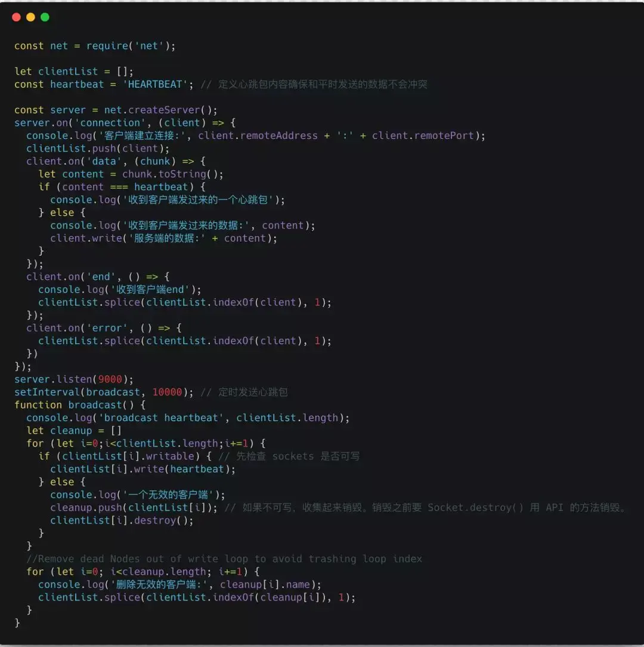Click the line "let cleanup = []"
The image size is (644, 647).
pyautogui.click(x=74, y=431)
